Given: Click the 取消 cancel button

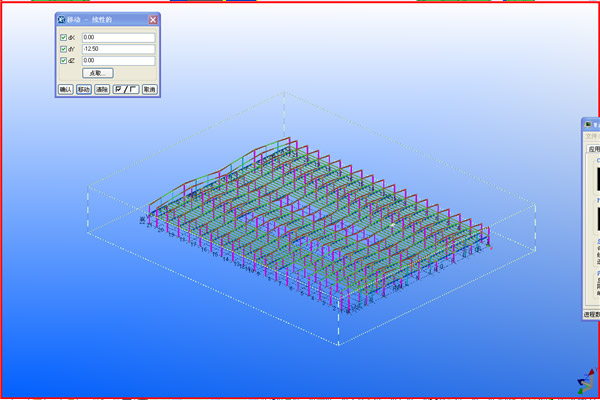Looking at the screenshot, I should (149, 89).
